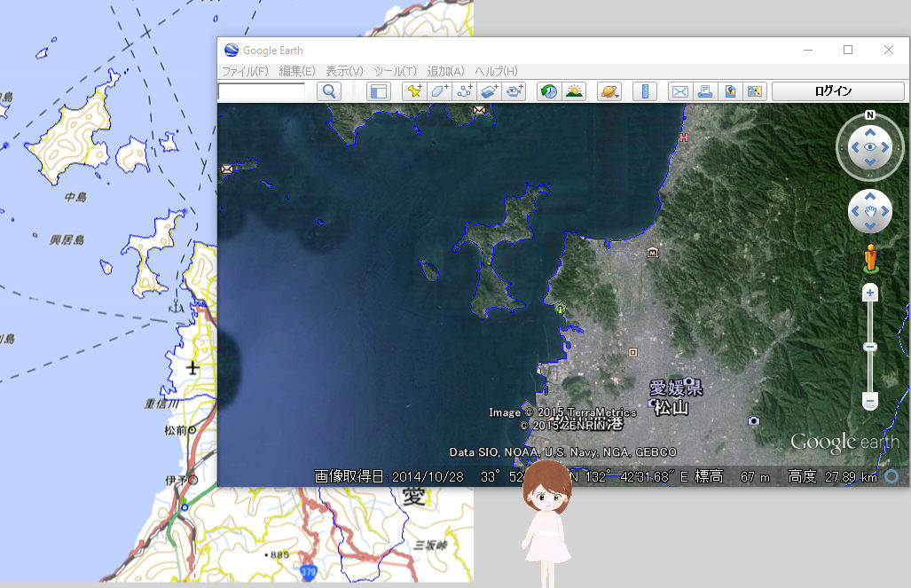
Task: Toggle the sidebar panel visibility
Action: click(x=379, y=91)
